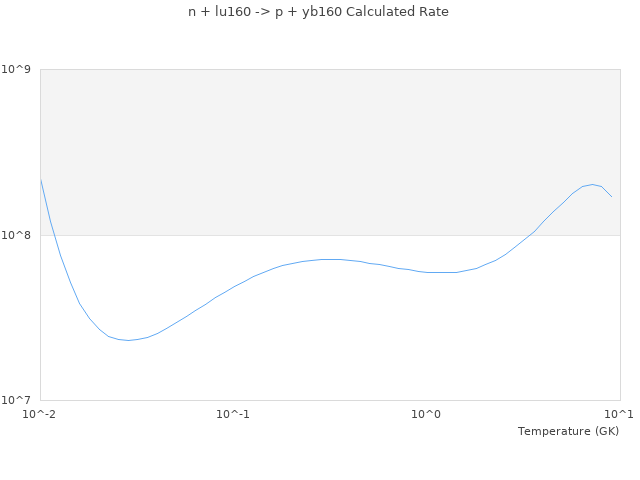Click the curve's highest peak near right end
The height and width of the screenshot is (480, 640).
click(592, 184)
